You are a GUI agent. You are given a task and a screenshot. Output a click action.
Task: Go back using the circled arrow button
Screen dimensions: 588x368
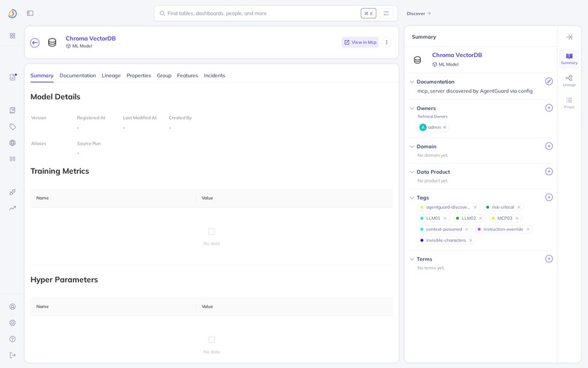coord(35,43)
